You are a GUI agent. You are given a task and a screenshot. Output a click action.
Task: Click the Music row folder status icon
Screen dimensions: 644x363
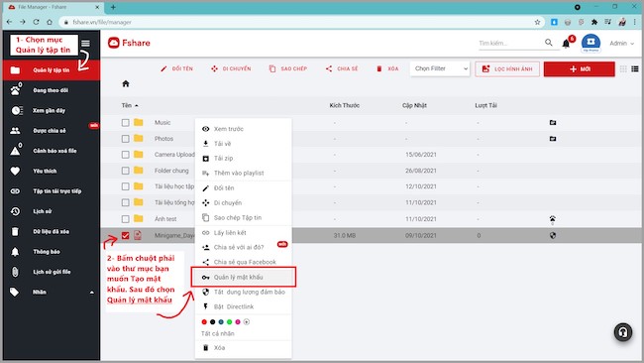553,123
